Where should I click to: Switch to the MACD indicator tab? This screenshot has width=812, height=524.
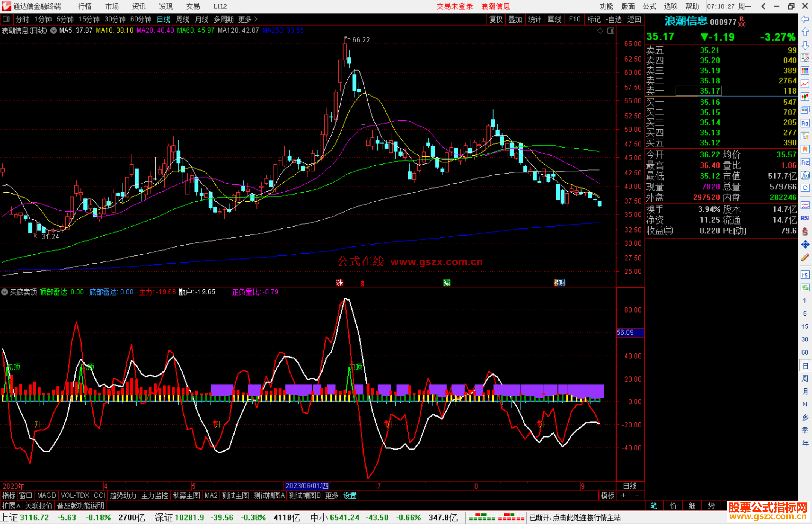click(46, 495)
